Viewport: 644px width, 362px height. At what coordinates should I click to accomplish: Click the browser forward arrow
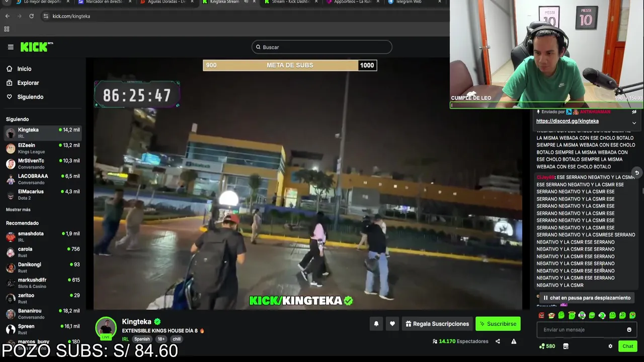[x=19, y=16]
